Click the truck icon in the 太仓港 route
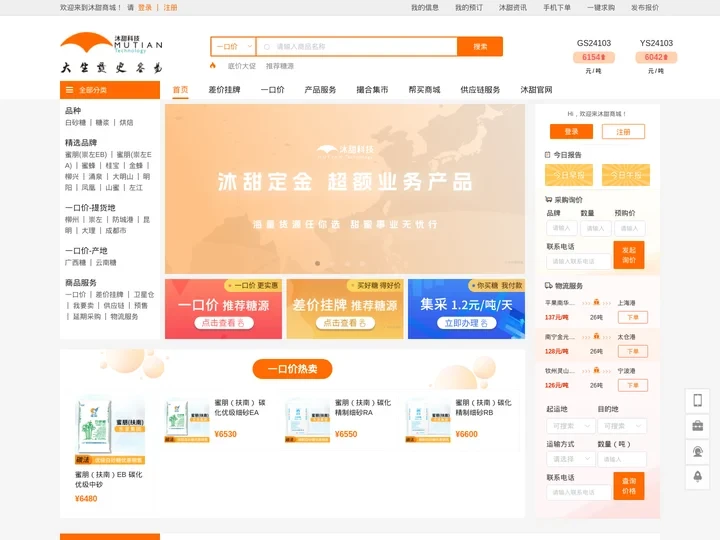 pyautogui.click(x=596, y=336)
